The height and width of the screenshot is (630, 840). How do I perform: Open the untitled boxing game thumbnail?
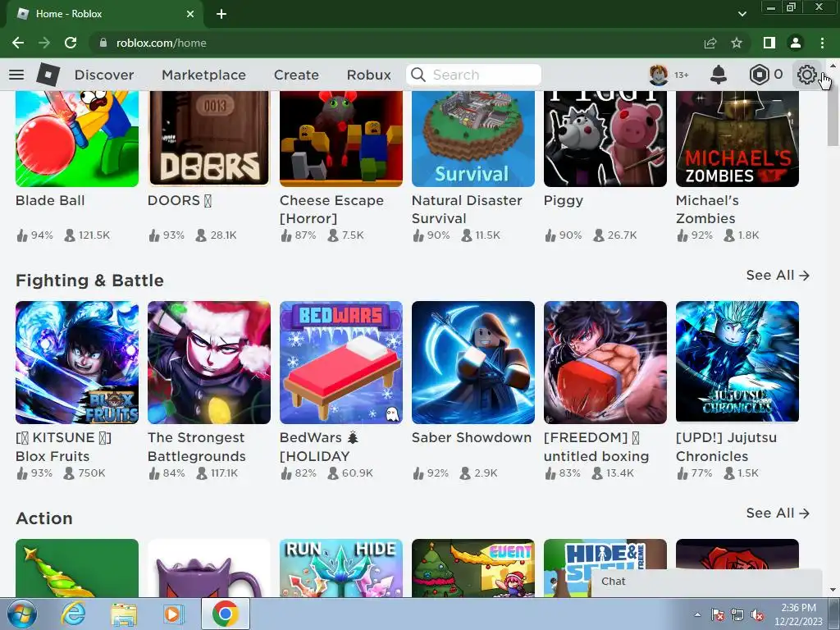pyautogui.click(x=605, y=363)
